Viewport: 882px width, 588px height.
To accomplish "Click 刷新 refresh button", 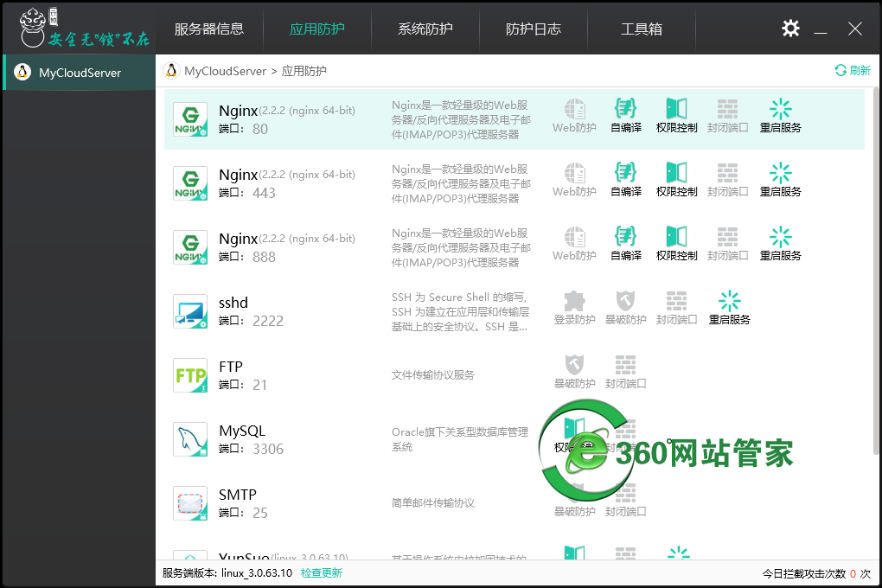I will point(853,70).
